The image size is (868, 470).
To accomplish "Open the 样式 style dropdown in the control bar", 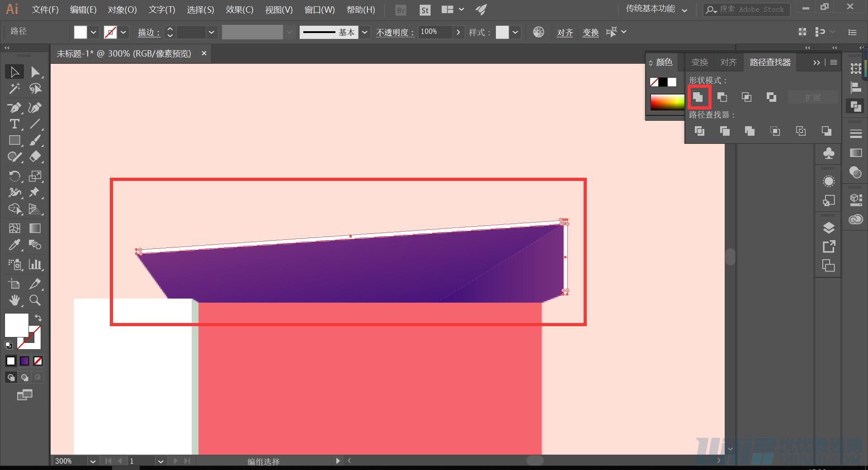I will (514, 32).
